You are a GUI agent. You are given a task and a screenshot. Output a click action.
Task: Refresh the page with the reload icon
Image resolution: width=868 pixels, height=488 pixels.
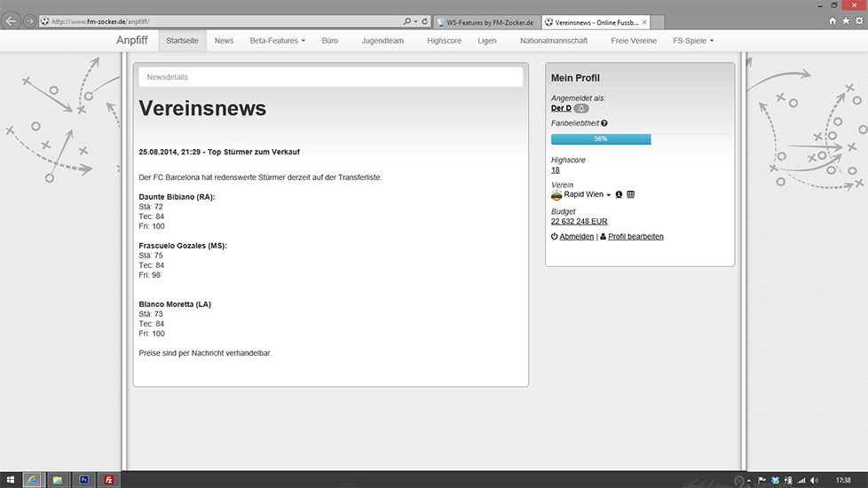point(425,20)
